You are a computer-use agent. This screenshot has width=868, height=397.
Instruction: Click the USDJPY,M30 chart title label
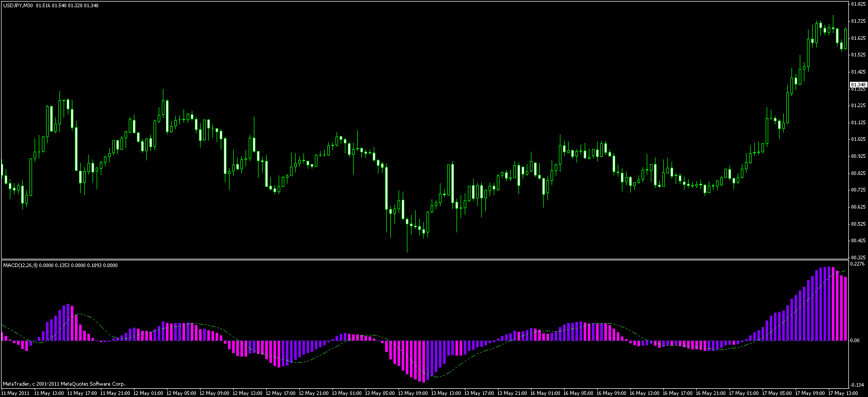pyautogui.click(x=18, y=5)
